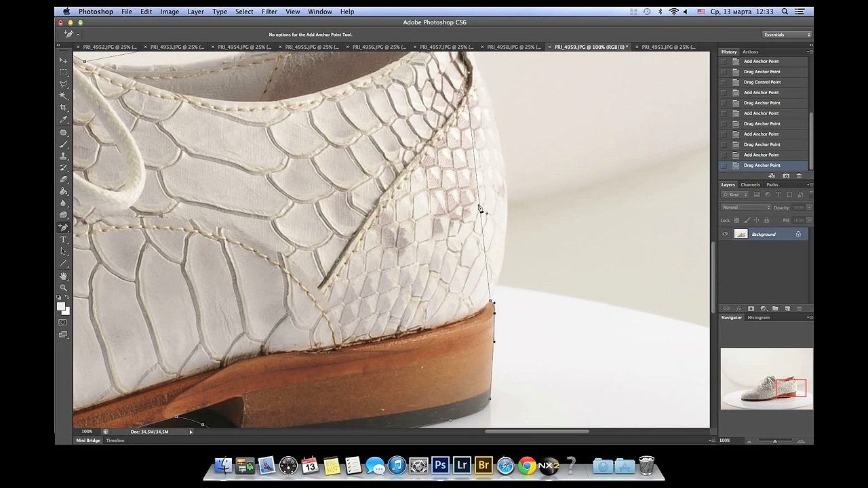Switch to the Actions tab
Viewport: 868px width, 488px height.
(750, 52)
